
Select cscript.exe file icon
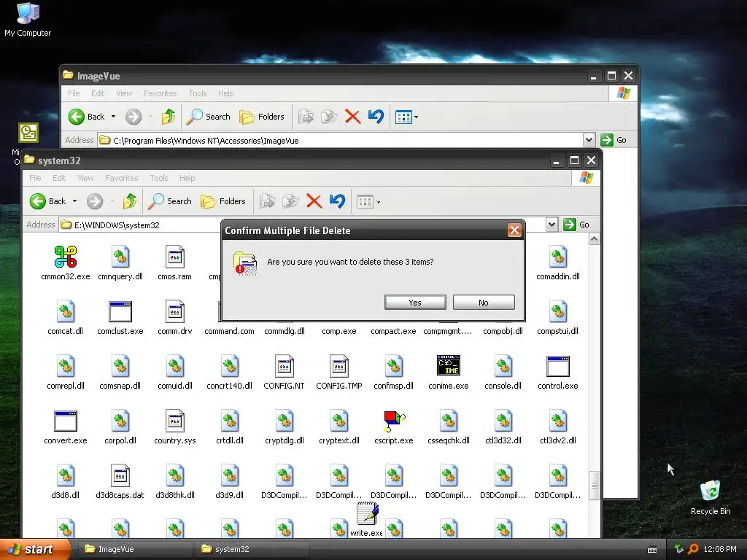[x=394, y=421]
